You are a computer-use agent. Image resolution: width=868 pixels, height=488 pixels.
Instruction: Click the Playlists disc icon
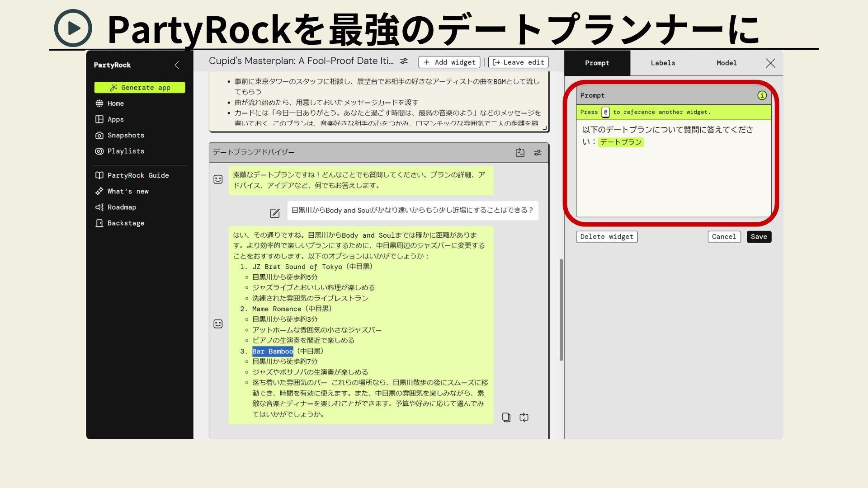[99, 151]
